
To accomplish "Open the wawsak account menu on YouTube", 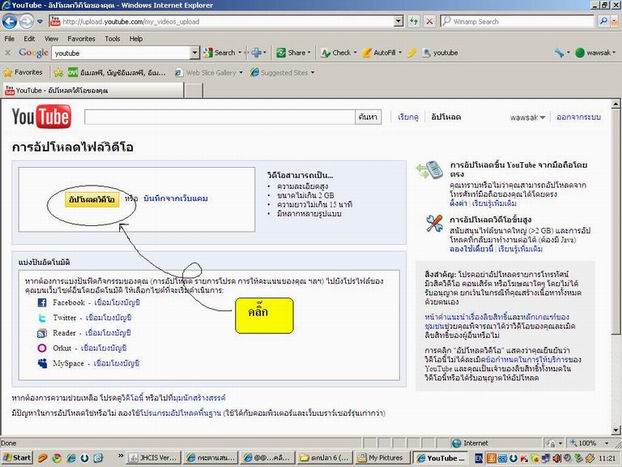I will [x=527, y=117].
